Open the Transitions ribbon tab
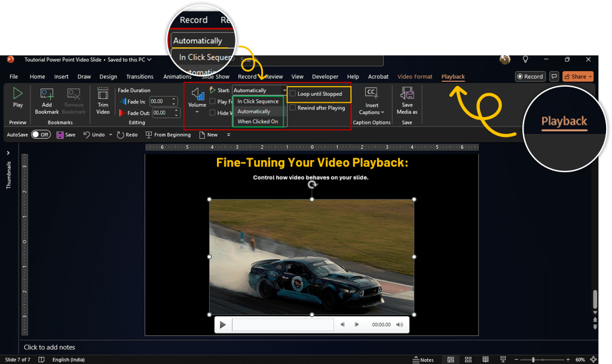This screenshot has height=364, width=612. point(140,77)
